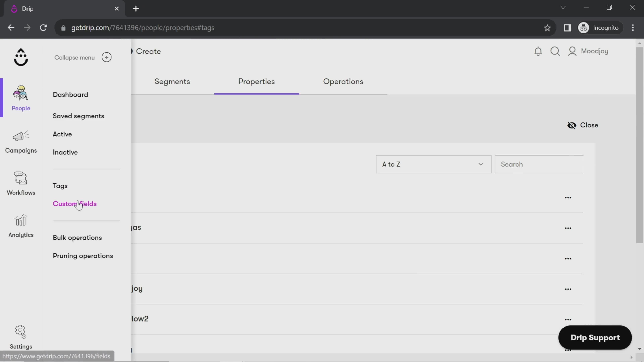This screenshot has width=644, height=362.
Task: Hide panel with the Close eye toggle
Action: click(582, 125)
